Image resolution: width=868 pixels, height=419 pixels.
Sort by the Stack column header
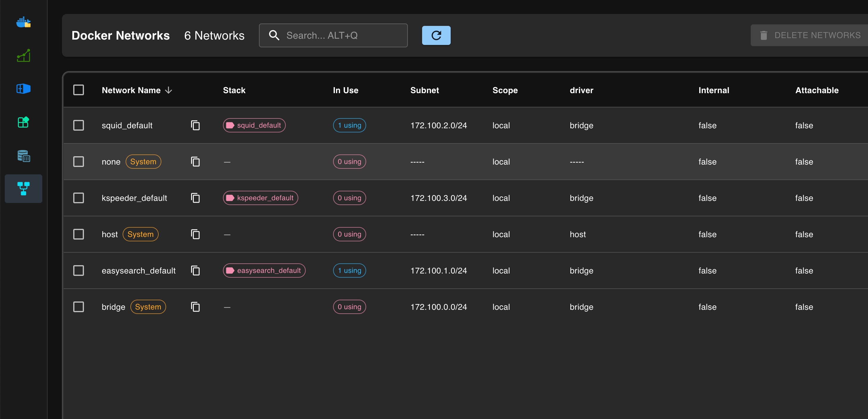click(x=234, y=90)
